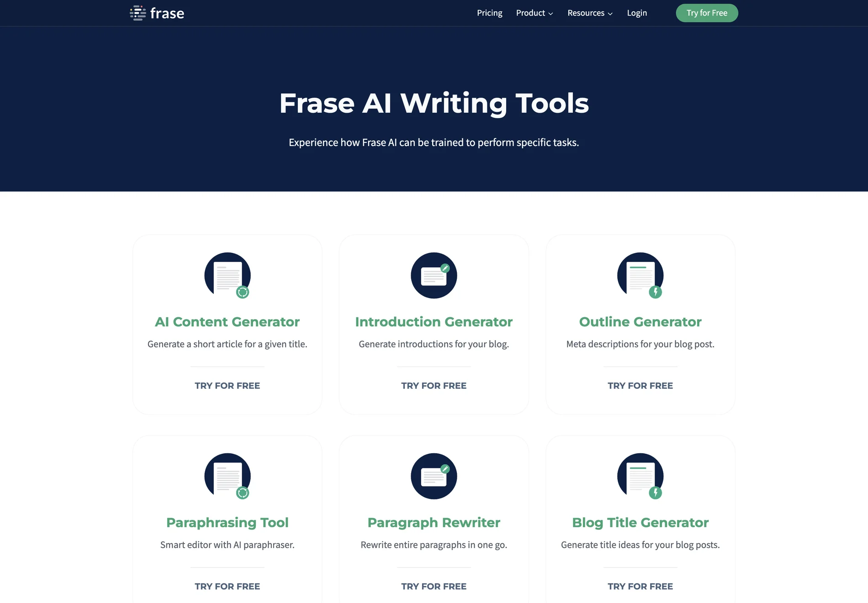
Task: Click 'Smart editor with AI paraphraser.' text
Action: [x=228, y=545]
